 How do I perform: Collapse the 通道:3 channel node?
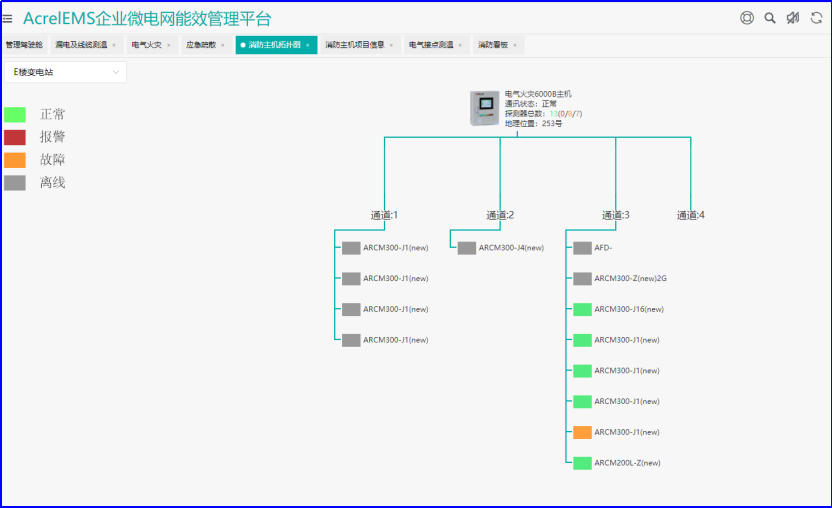click(x=615, y=215)
